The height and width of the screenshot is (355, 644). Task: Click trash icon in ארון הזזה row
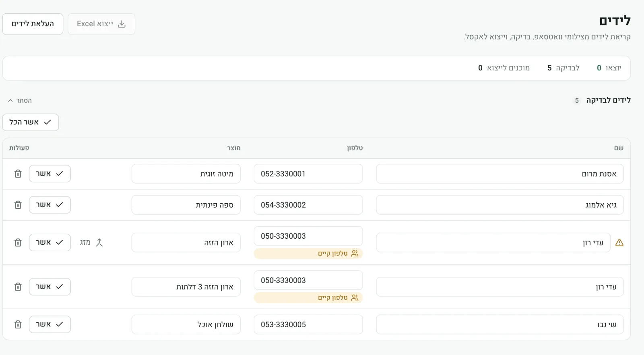(18, 242)
